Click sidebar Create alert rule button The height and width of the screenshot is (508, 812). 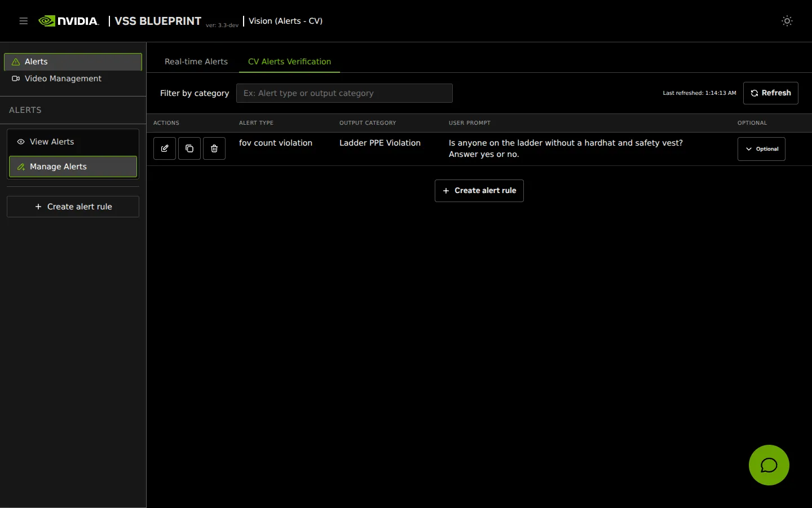(73, 207)
